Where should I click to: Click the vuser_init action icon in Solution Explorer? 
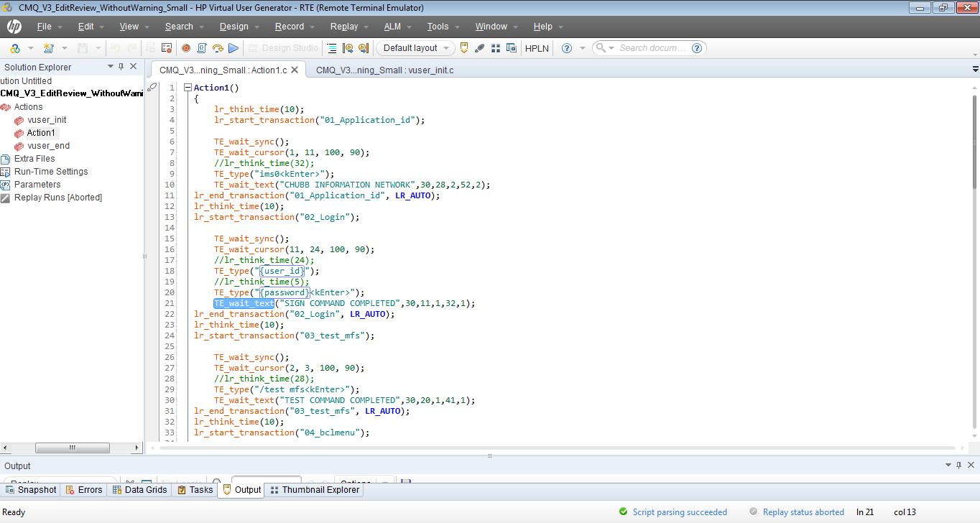coord(19,120)
